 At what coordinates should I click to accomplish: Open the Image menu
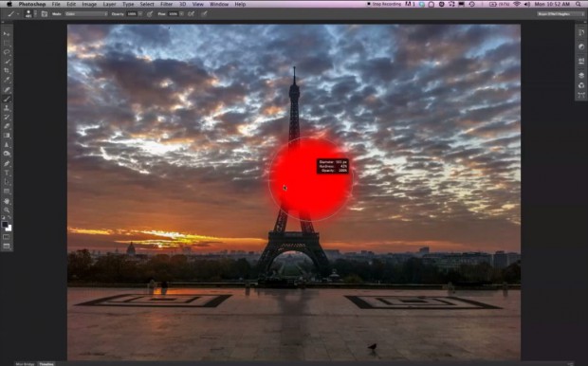click(89, 4)
